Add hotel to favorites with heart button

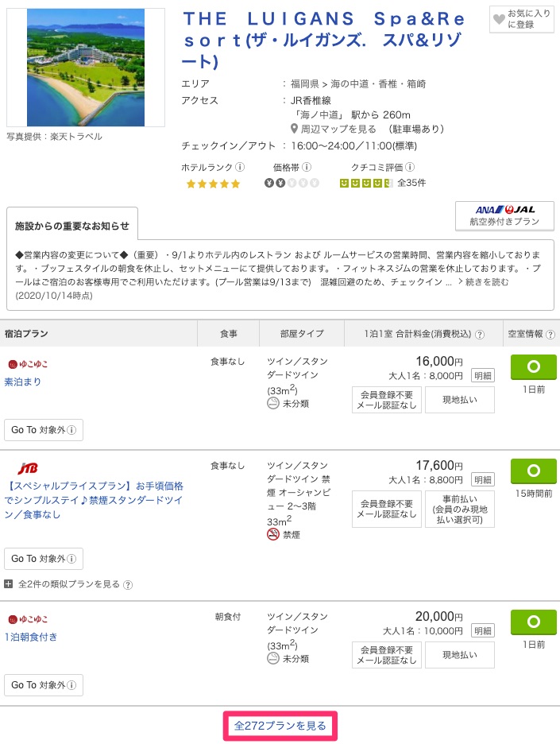[522, 20]
